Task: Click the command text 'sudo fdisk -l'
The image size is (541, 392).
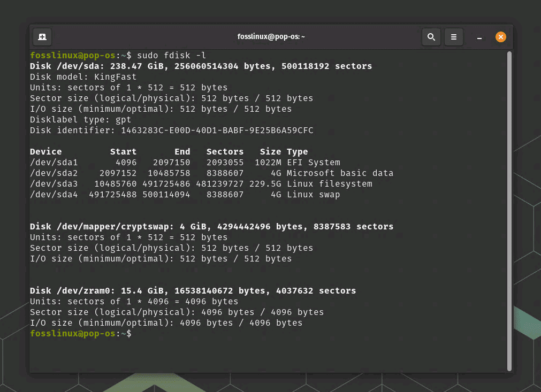Action: tap(171, 55)
